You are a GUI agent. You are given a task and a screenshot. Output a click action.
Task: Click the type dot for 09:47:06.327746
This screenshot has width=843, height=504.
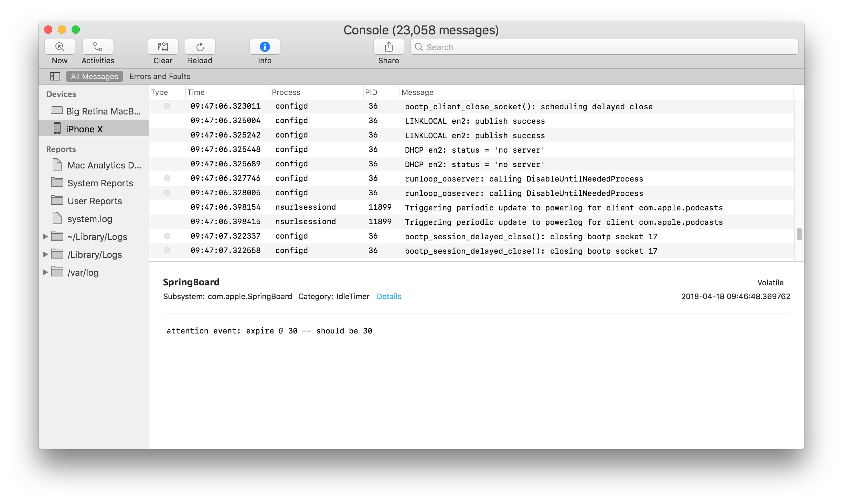pyautogui.click(x=167, y=178)
